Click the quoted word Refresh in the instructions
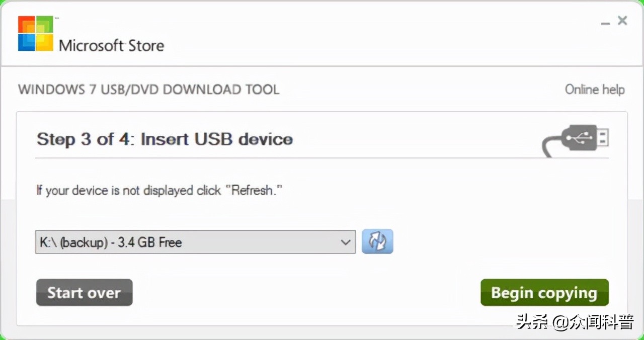This screenshot has height=340, width=644. tap(254, 191)
